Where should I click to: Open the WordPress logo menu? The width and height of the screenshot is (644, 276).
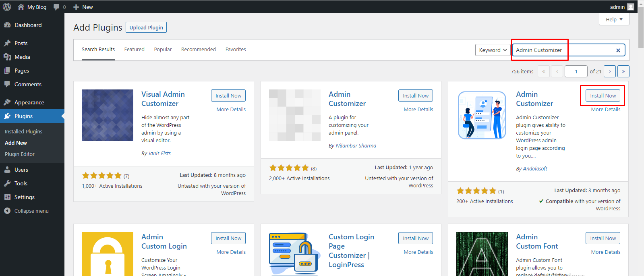(x=7, y=7)
